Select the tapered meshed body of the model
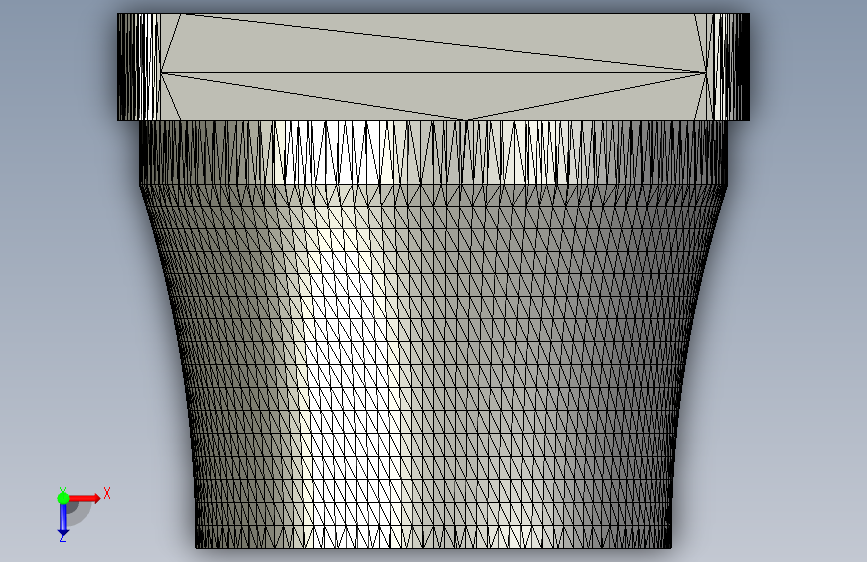867x562 pixels. pyautogui.click(x=434, y=365)
